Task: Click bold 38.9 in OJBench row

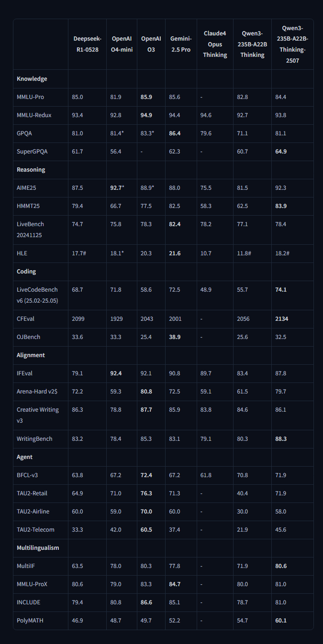Action: tap(175, 337)
